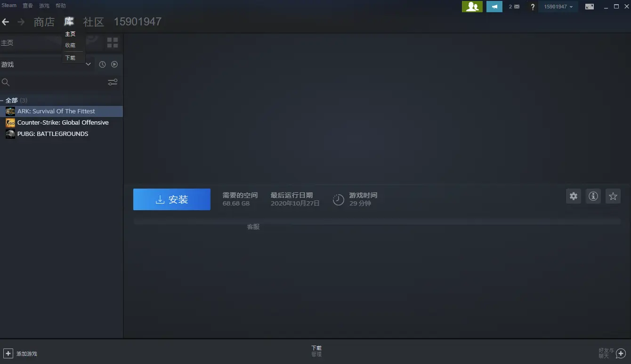Go forward with the right arrow
Viewport: 631px width, 364px height.
[21, 22]
